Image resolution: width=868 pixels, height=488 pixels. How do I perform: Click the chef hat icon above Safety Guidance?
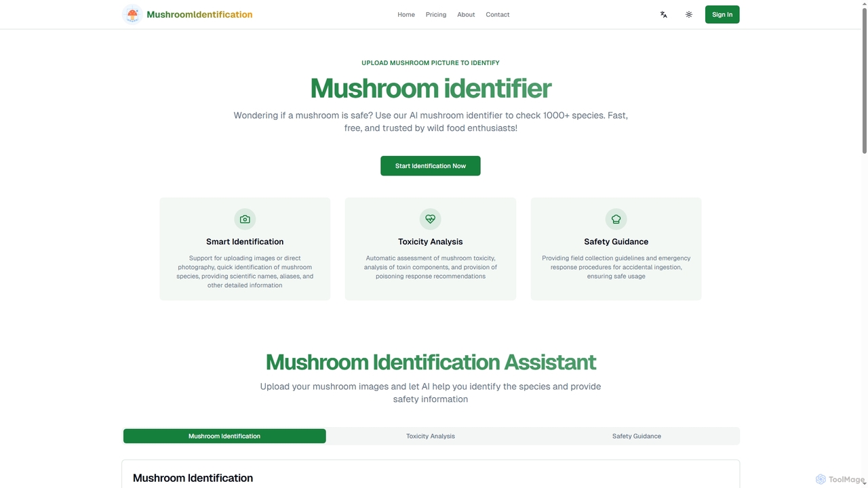pos(616,219)
